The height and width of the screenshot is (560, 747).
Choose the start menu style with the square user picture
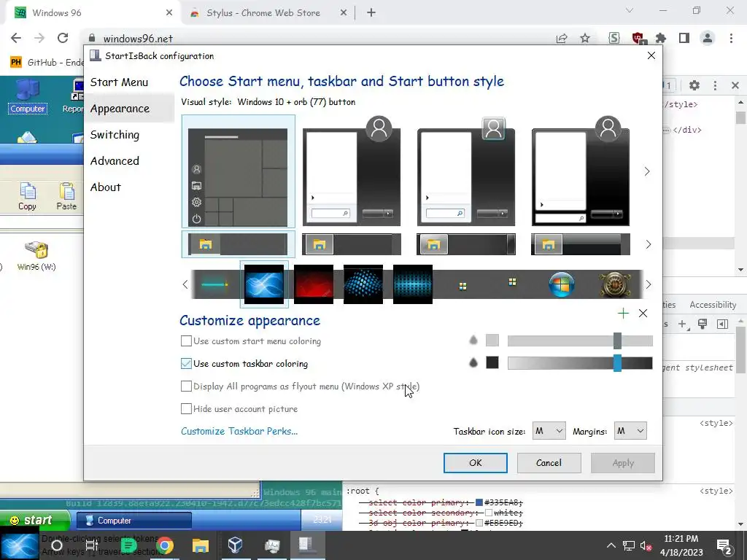[465, 172]
